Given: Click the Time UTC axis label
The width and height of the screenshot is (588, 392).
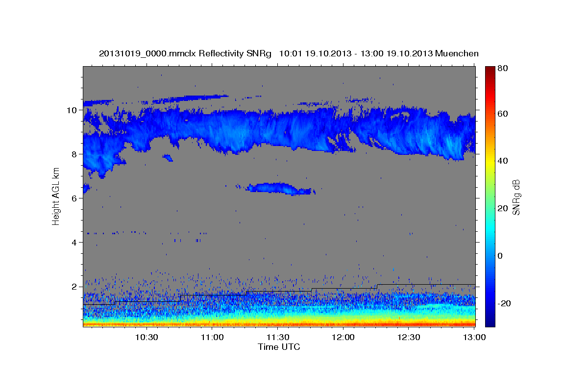Looking at the screenshot, I should pyautogui.click(x=279, y=347).
